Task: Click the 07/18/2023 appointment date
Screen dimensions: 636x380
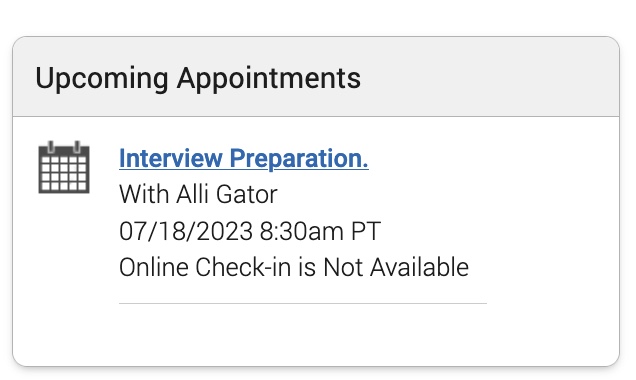Action: (x=186, y=231)
